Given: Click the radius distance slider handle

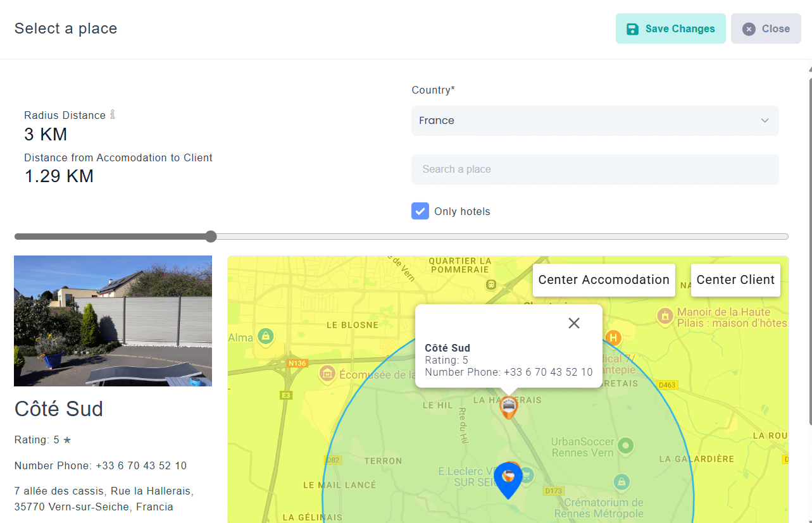Looking at the screenshot, I should click(x=211, y=237).
